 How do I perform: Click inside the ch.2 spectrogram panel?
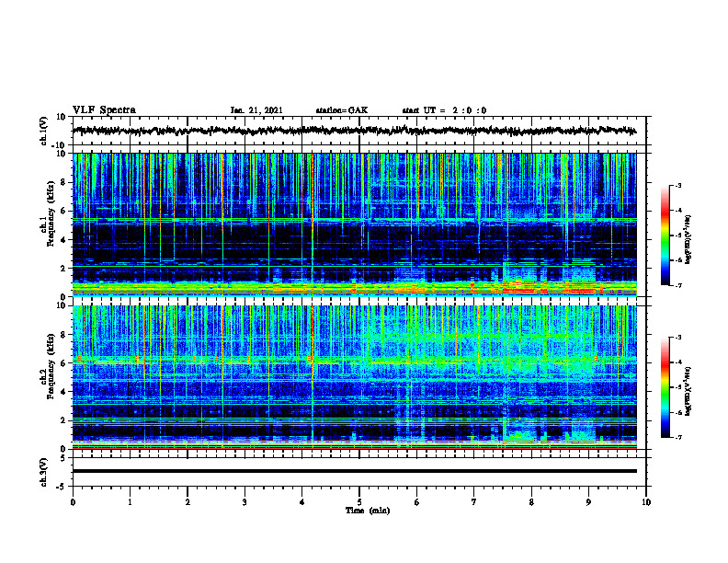tap(354, 377)
